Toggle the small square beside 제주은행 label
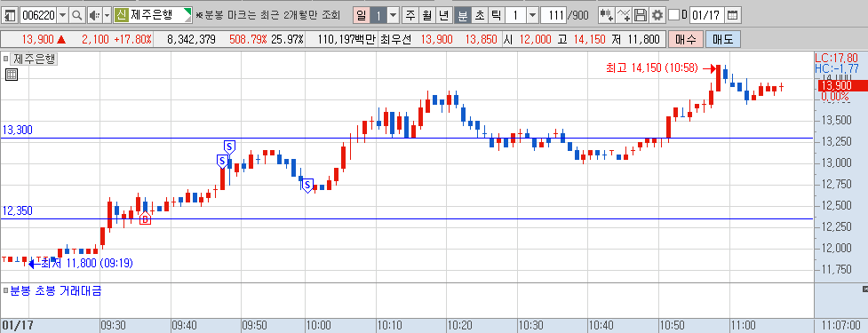868x333 pixels. click(5, 58)
